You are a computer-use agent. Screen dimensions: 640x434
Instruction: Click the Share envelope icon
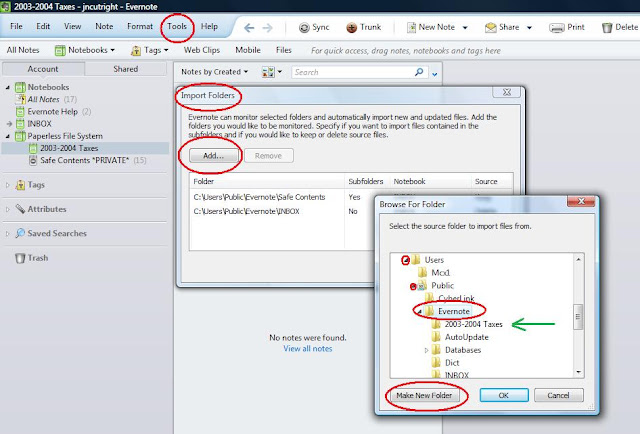490,27
